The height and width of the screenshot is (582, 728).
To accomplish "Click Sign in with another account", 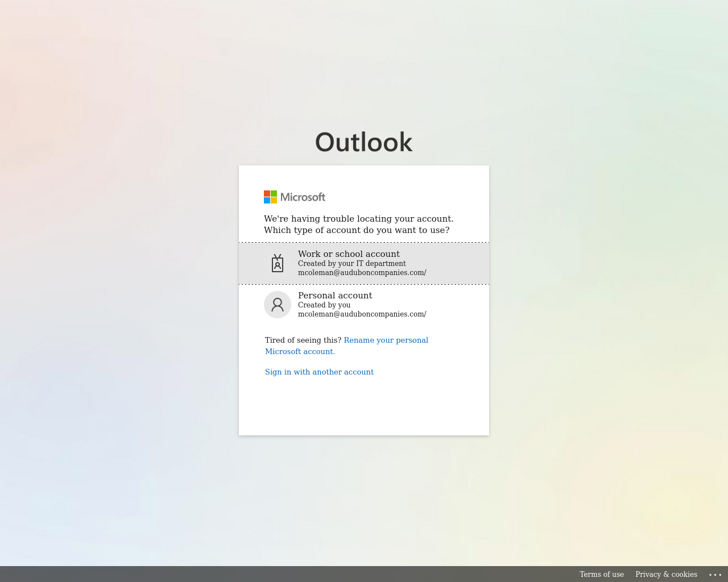I will [319, 372].
